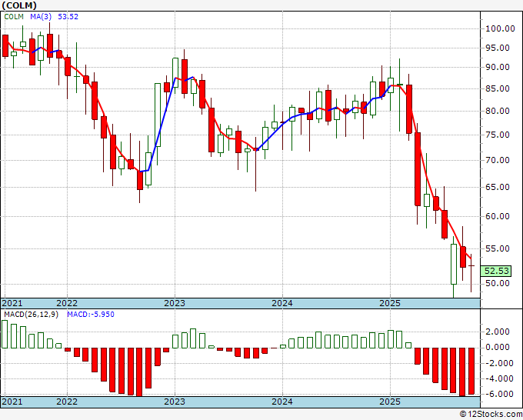Viewport: 523px width, 420px height.
Task: Click the MACD(26,12,9) indicator label
Action: (x=31, y=315)
